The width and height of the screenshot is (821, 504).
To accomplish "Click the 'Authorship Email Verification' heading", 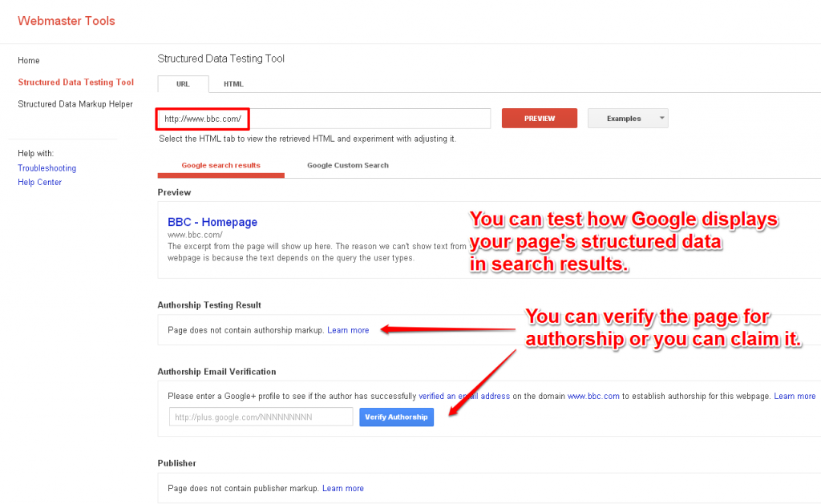I will click(x=216, y=372).
